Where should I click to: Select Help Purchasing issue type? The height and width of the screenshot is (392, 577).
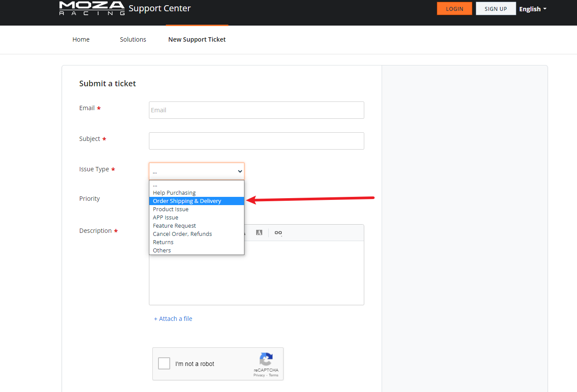pyautogui.click(x=174, y=193)
